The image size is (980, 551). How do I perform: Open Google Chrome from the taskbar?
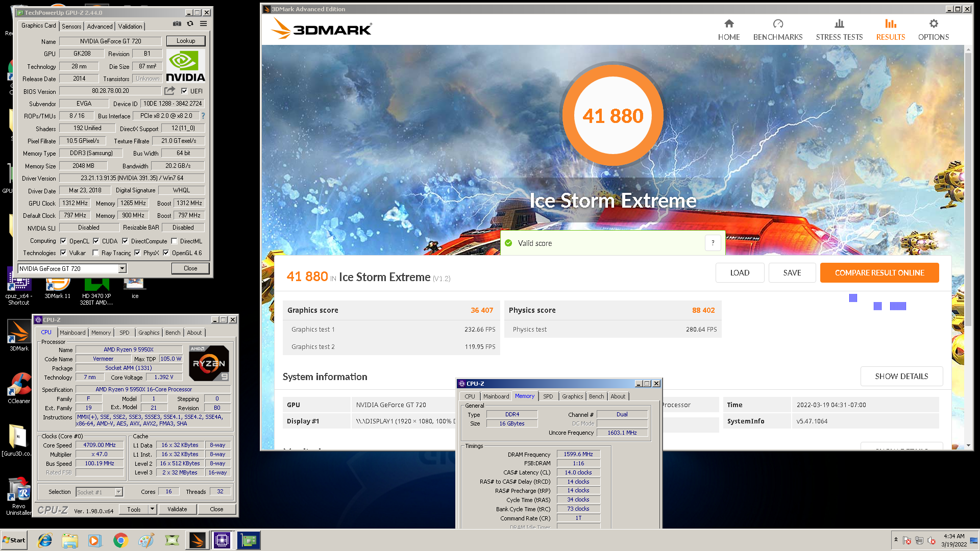pyautogui.click(x=120, y=540)
